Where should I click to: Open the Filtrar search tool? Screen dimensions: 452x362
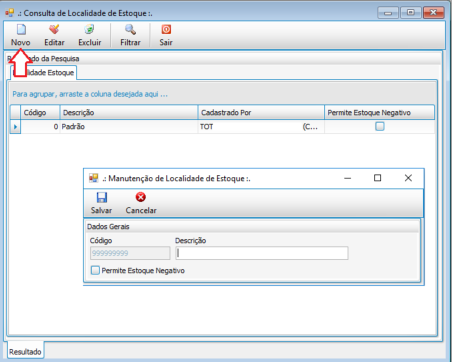click(130, 35)
